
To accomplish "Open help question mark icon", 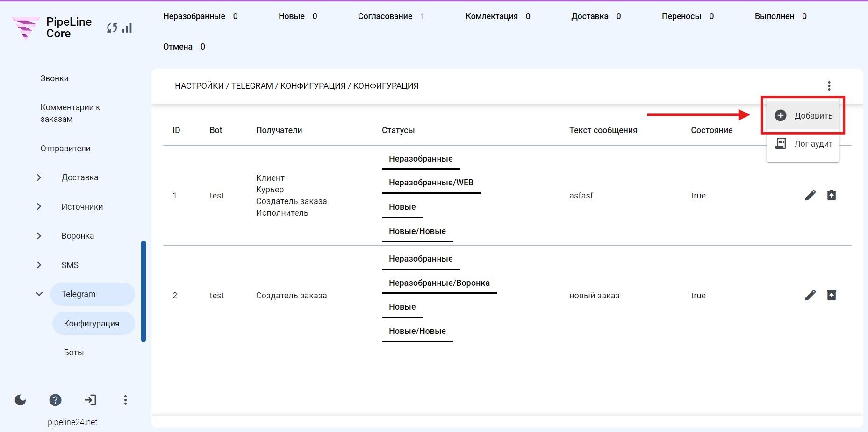I will (x=55, y=400).
